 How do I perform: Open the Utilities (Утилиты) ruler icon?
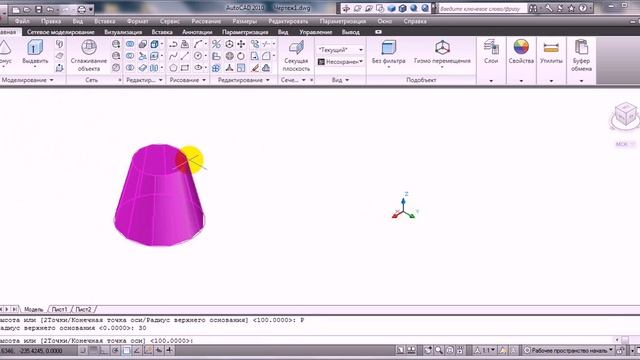[551, 47]
